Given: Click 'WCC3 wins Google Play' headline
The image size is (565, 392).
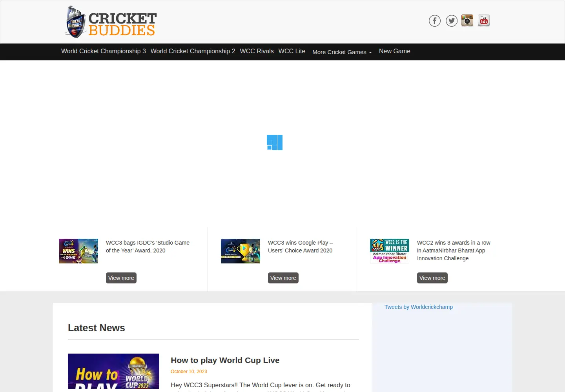Looking at the screenshot, I should coord(301,247).
